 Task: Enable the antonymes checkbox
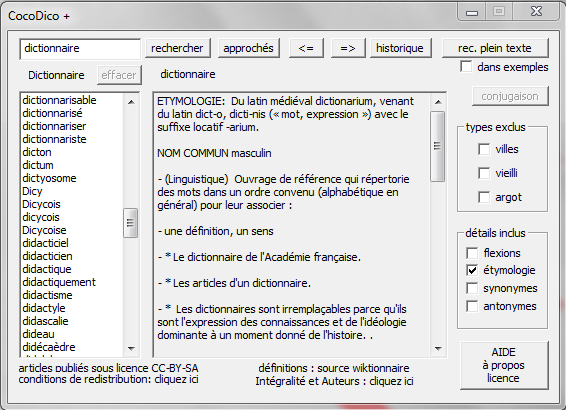[x=472, y=306]
